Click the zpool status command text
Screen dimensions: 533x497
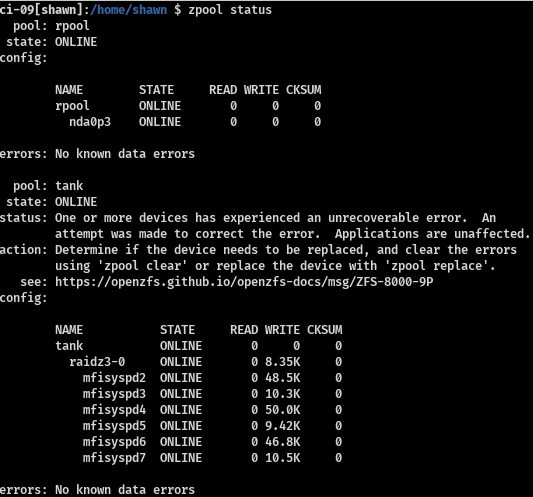click(230, 10)
